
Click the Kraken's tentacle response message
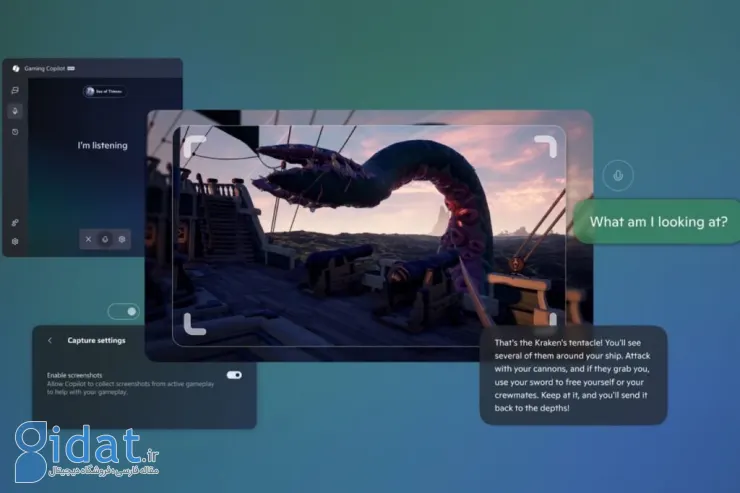pos(573,376)
